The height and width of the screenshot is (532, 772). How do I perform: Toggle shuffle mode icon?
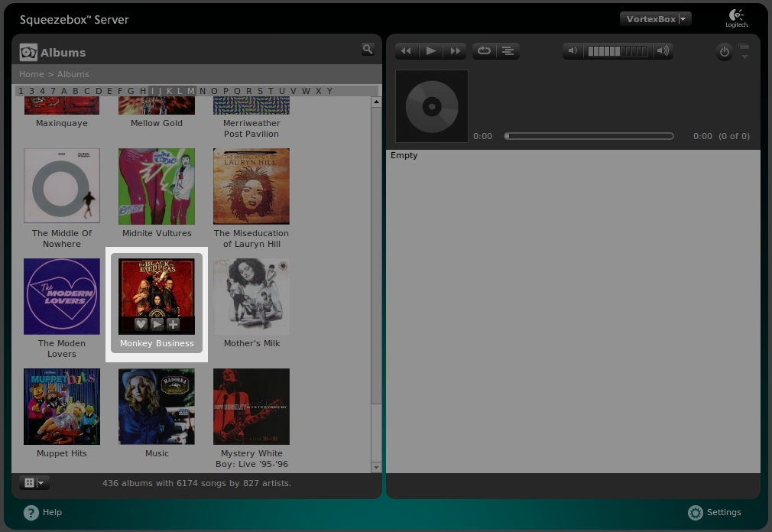[508, 50]
